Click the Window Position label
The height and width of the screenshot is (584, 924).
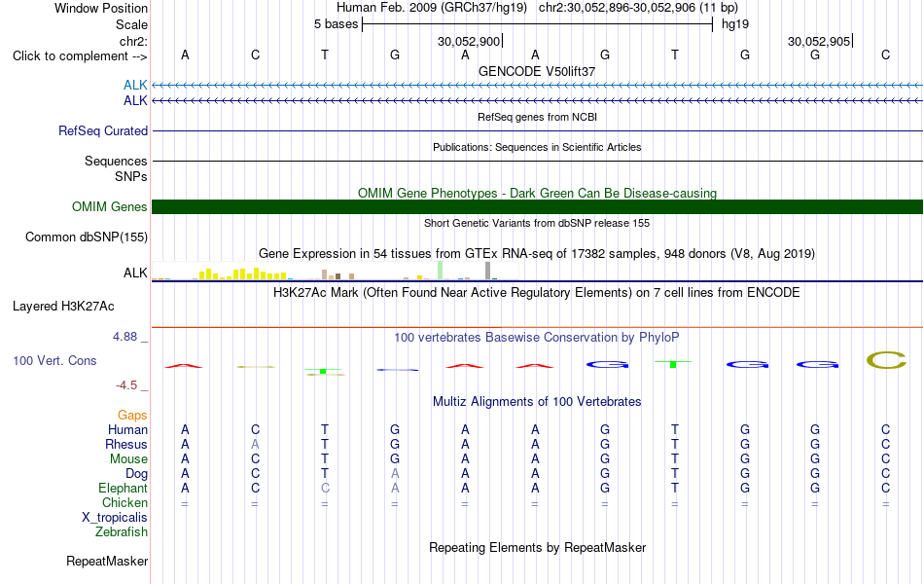[x=101, y=8]
